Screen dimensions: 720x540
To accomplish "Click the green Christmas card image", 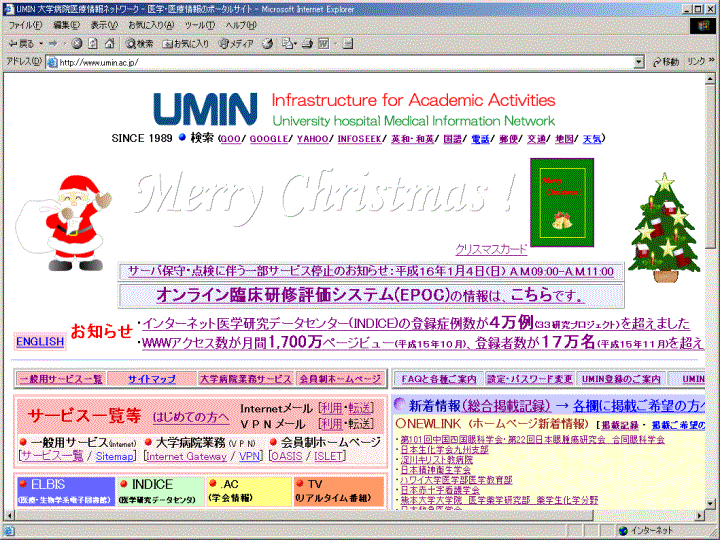I will click(561, 202).
